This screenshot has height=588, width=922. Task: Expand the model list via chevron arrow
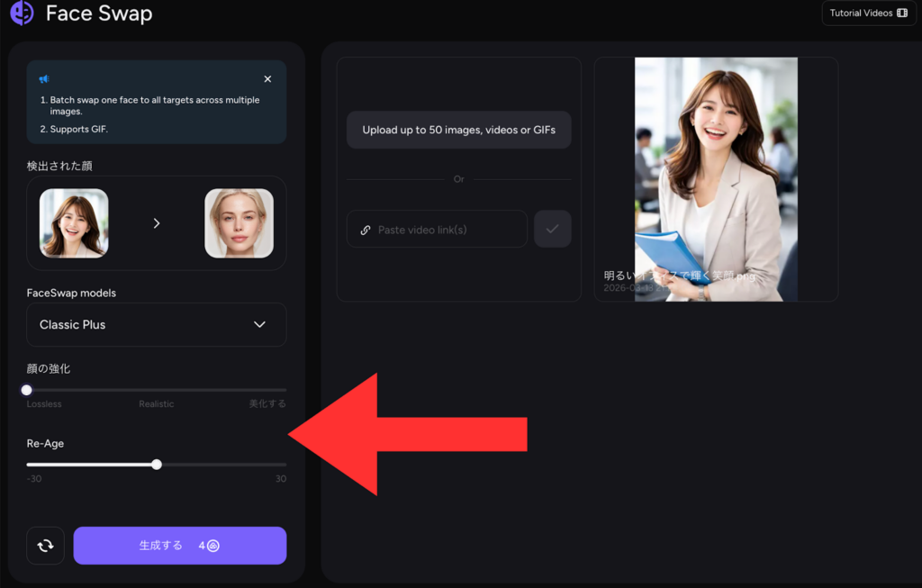[259, 324]
